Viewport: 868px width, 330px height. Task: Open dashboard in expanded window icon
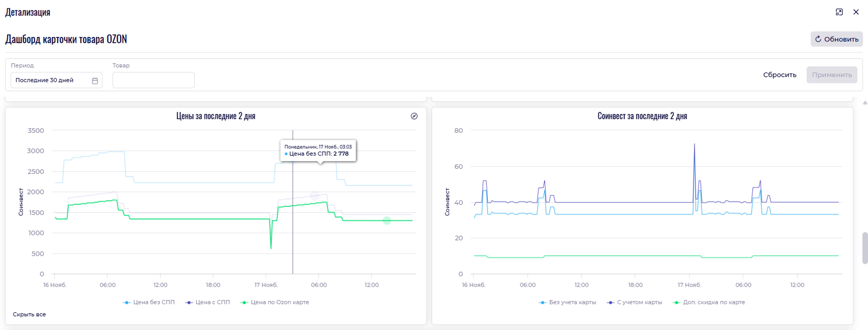839,12
